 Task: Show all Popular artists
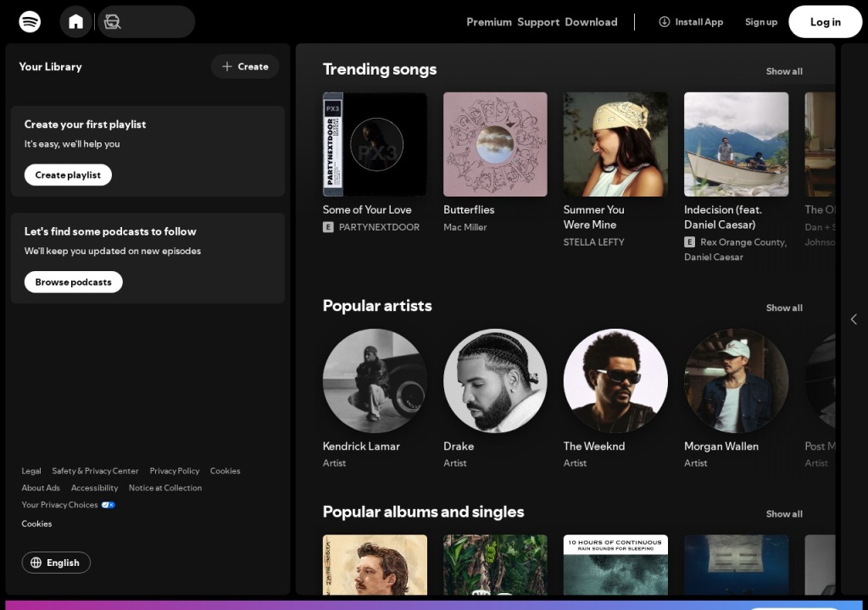(784, 308)
